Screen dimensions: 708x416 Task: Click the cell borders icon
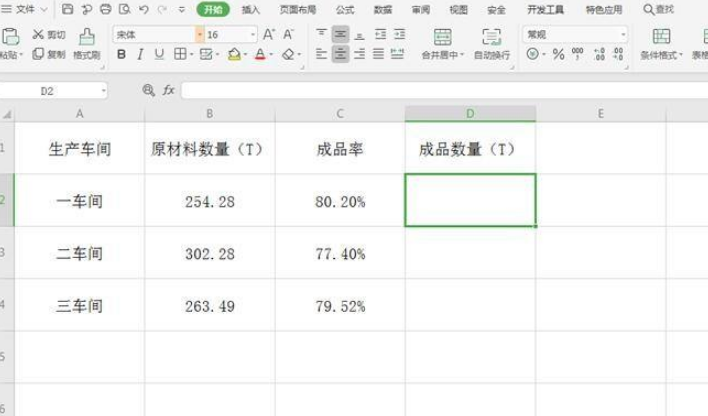(x=180, y=54)
